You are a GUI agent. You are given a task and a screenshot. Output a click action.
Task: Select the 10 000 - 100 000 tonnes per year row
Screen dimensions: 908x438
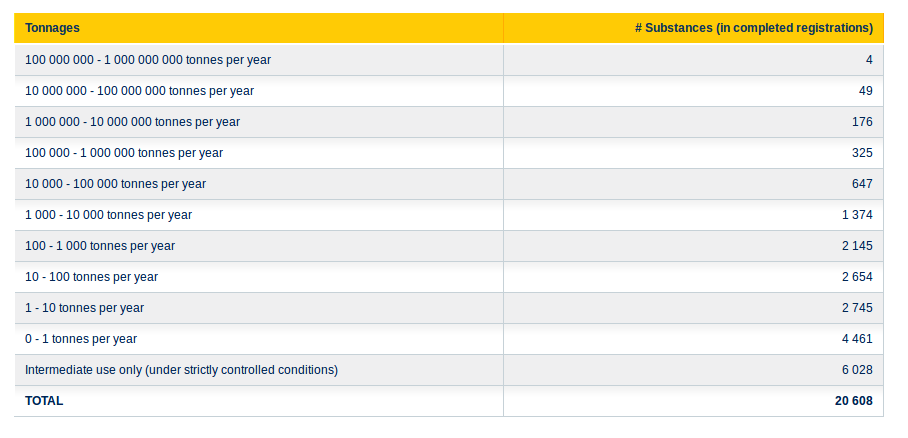(x=449, y=184)
